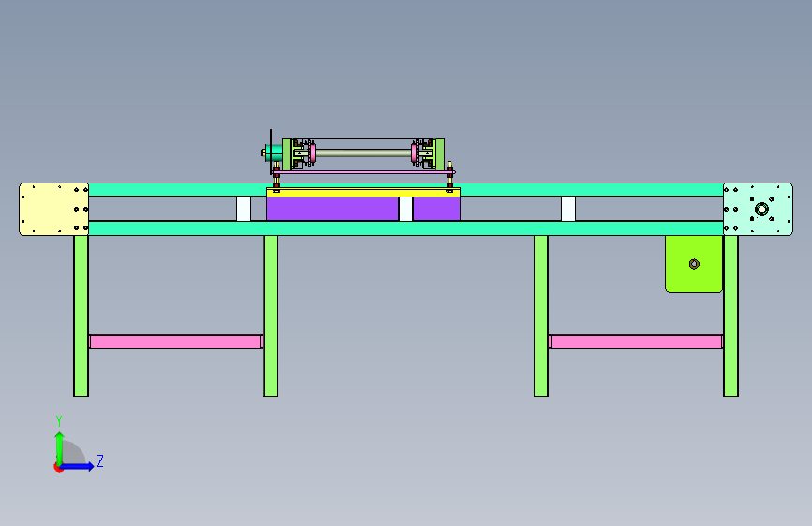Click the shaft hole on lime green box
This screenshot has width=812, height=526.
pyautogui.click(x=694, y=264)
